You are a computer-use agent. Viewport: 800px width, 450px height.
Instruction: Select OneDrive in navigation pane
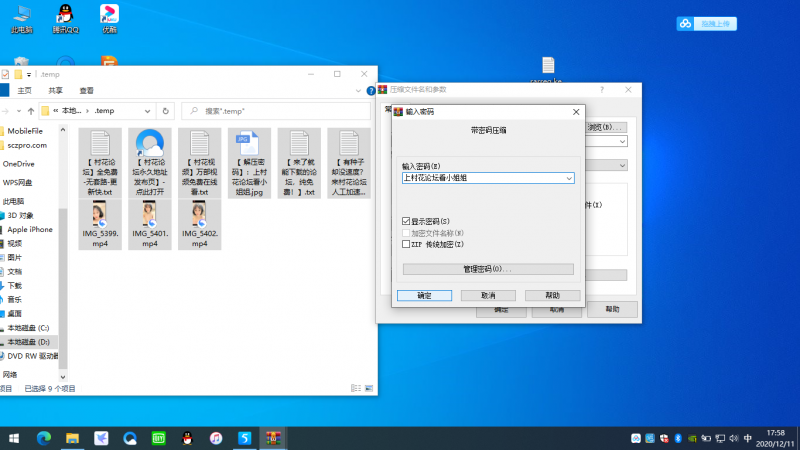[18, 163]
